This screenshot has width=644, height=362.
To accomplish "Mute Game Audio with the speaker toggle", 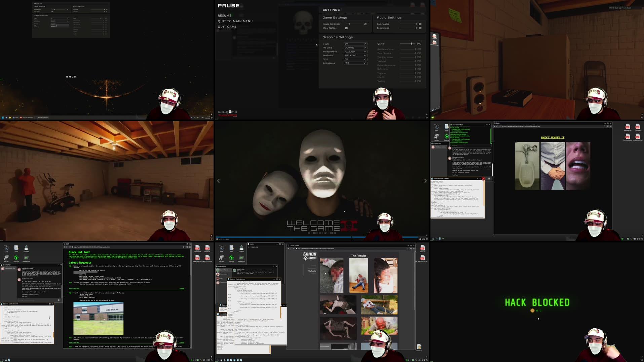I will pos(420,24).
